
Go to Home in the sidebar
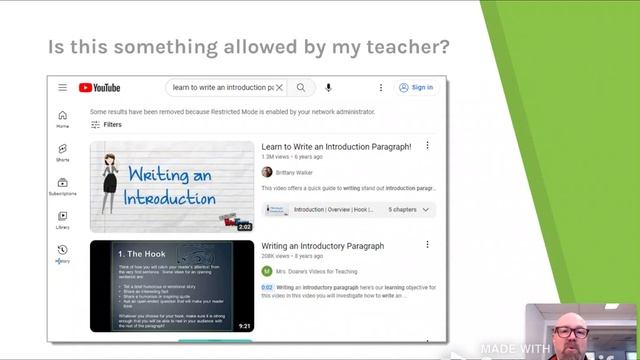(x=62, y=119)
